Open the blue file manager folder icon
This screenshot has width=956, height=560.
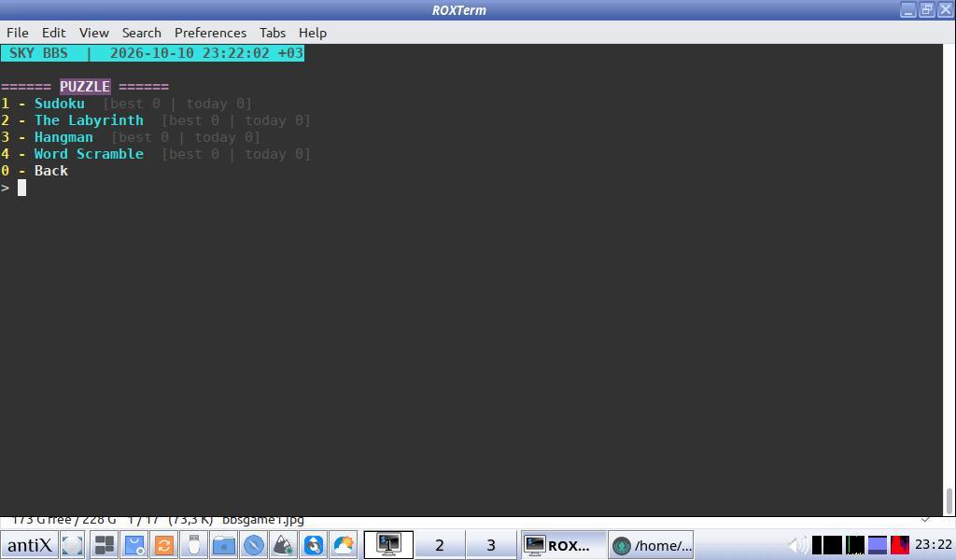pyautogui.click(x=224, y=545)
